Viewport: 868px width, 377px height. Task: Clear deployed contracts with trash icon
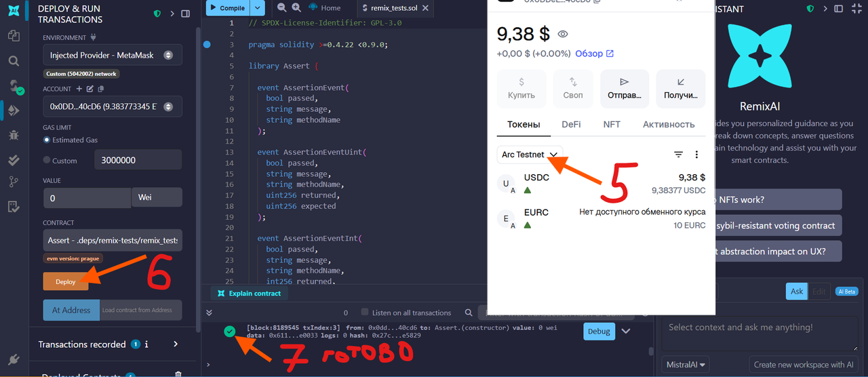click(x=178, y=374)
